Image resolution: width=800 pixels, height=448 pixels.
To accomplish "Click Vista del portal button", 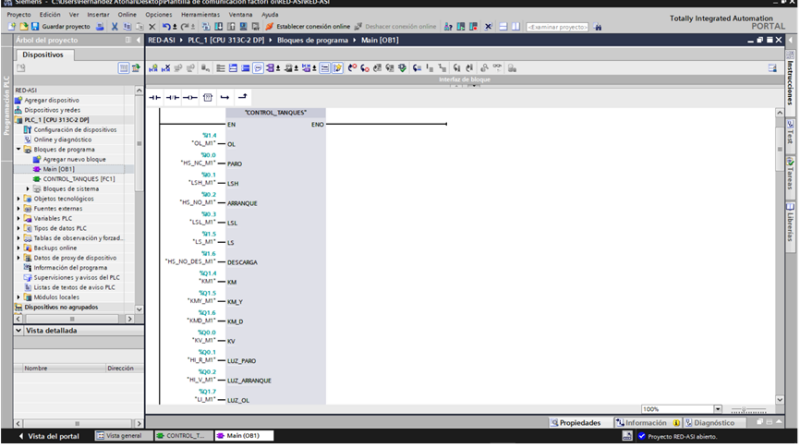I will [x=48, y=436].
